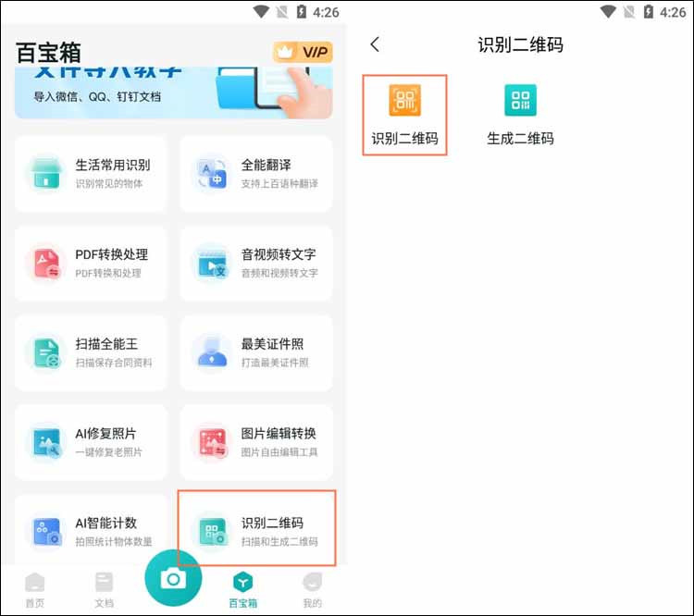Tap the AI修复照片 label
Image resolution: width=694 pixels, height=616 pixels.
105,433
